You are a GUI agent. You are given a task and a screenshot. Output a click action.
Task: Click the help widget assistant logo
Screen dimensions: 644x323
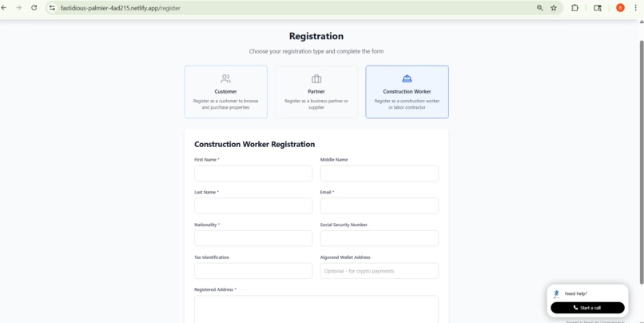[556, 294]
